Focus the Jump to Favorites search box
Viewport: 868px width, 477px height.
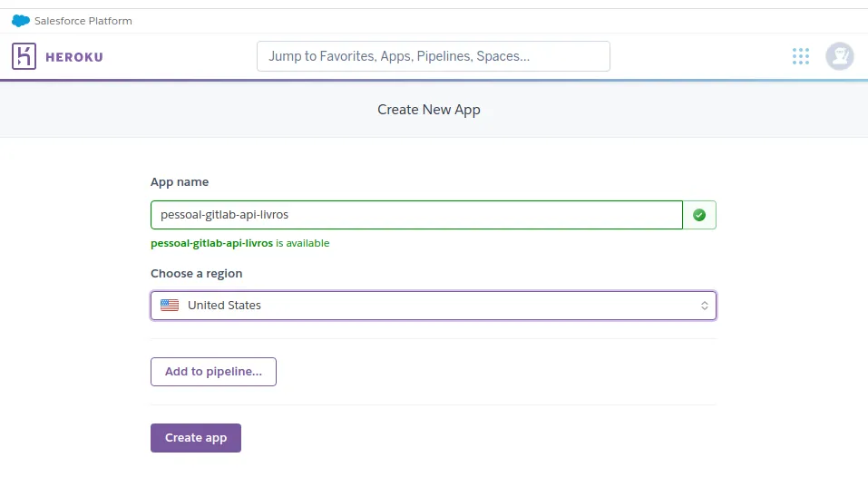tap(434, 56)
